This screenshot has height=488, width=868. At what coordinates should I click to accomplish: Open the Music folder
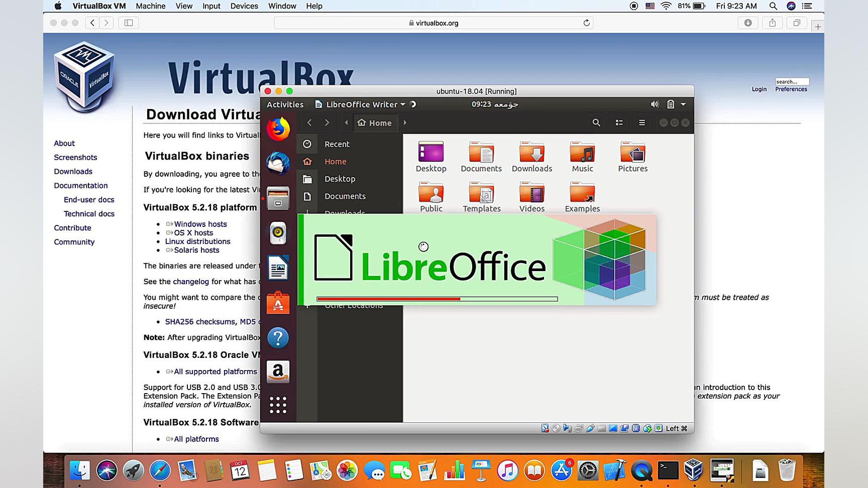pyautogui.click(x=582, y=156)
